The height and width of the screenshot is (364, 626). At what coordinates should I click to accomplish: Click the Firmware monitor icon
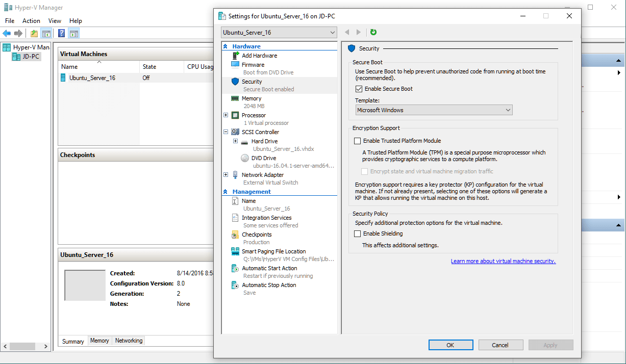pos(235,65)
